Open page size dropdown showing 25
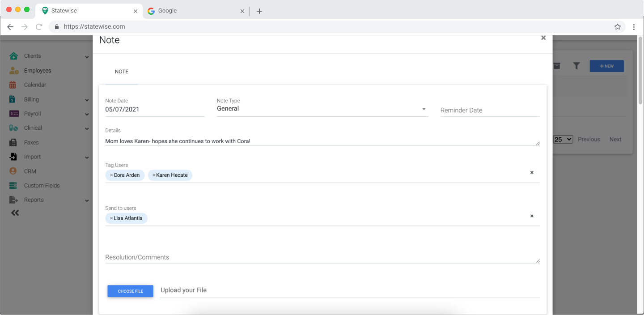644x315 pixels. pos(563,139)
